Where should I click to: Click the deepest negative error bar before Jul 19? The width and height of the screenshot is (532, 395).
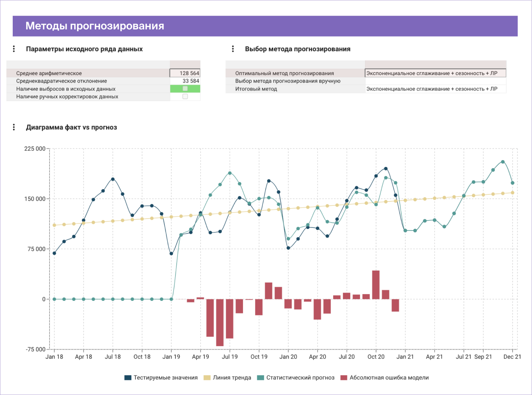pos(220,323)
